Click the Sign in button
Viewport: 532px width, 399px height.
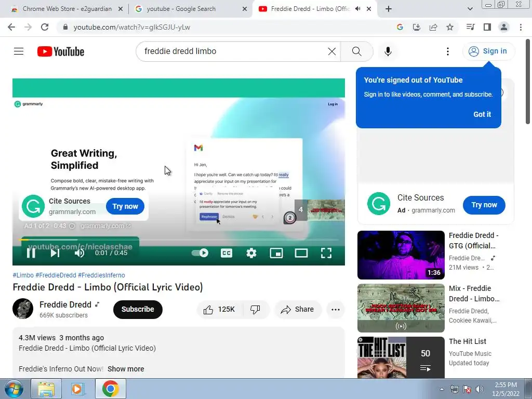(488, 51)
